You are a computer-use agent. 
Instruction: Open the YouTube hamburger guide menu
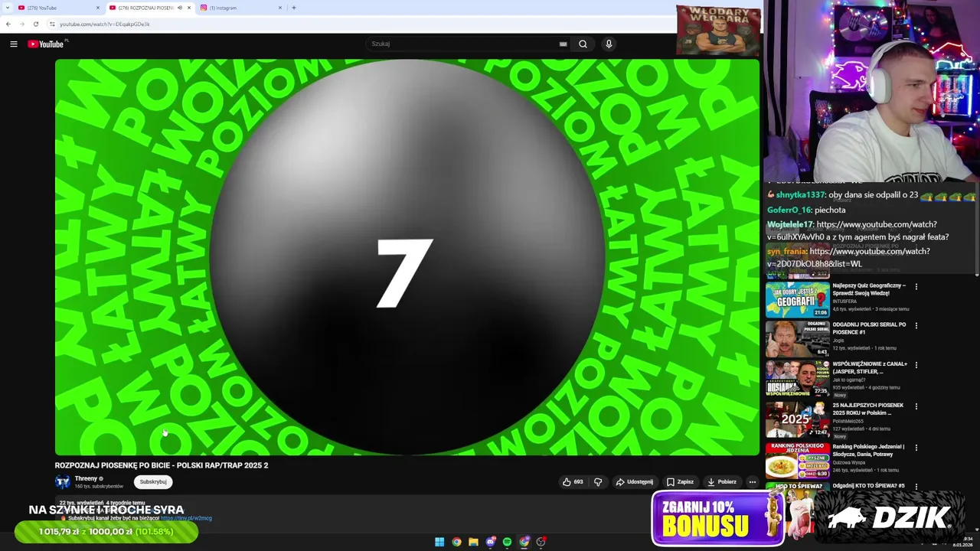(13, 44)
